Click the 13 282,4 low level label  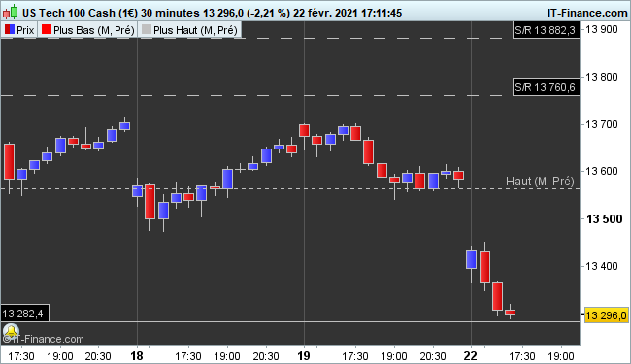[25, 313]
